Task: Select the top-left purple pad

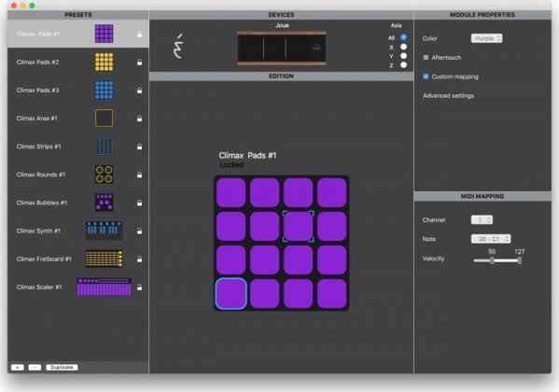Action: (x=231, y=192)
